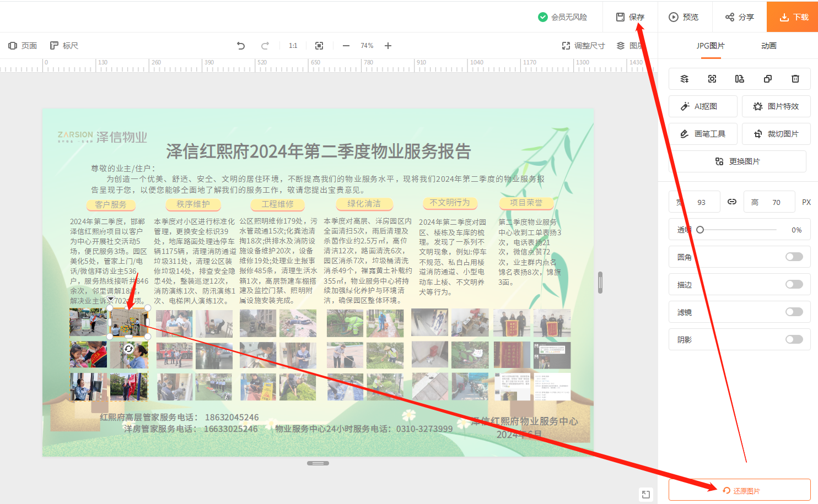Click the focus frame icon in image panel
The image size is (818, 504).
coord(712,79)
